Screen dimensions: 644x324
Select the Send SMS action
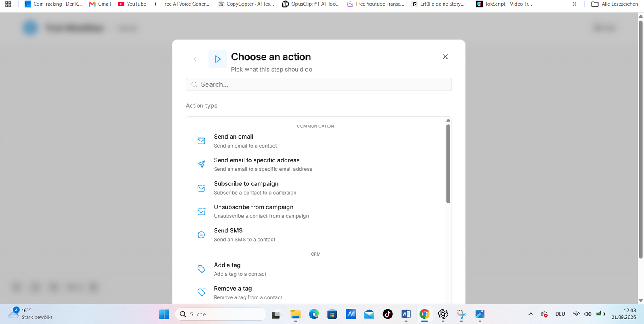click(x=316, y=235)
